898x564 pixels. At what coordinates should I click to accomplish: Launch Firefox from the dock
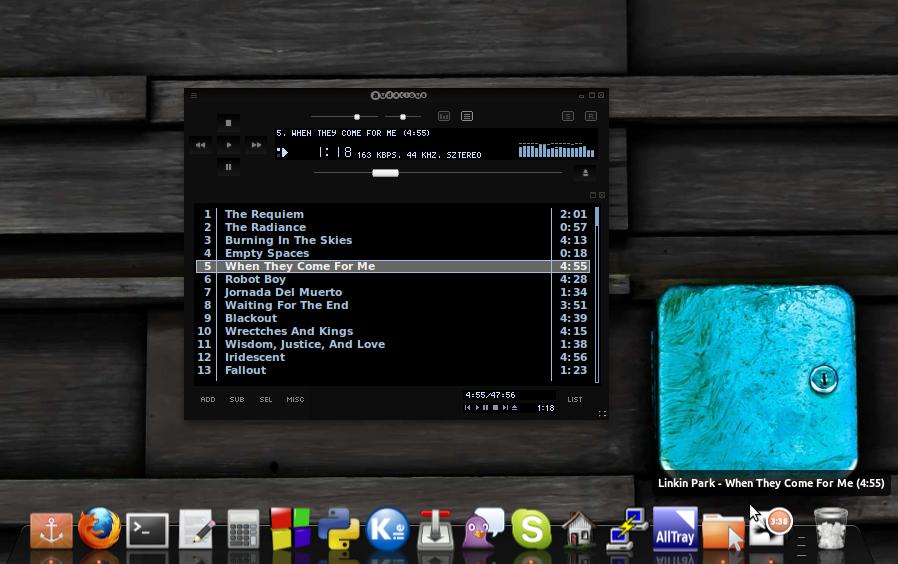99,528
